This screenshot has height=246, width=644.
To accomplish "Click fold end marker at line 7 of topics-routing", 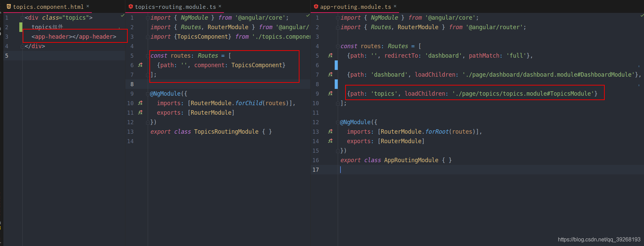I will tap(148, 75).
